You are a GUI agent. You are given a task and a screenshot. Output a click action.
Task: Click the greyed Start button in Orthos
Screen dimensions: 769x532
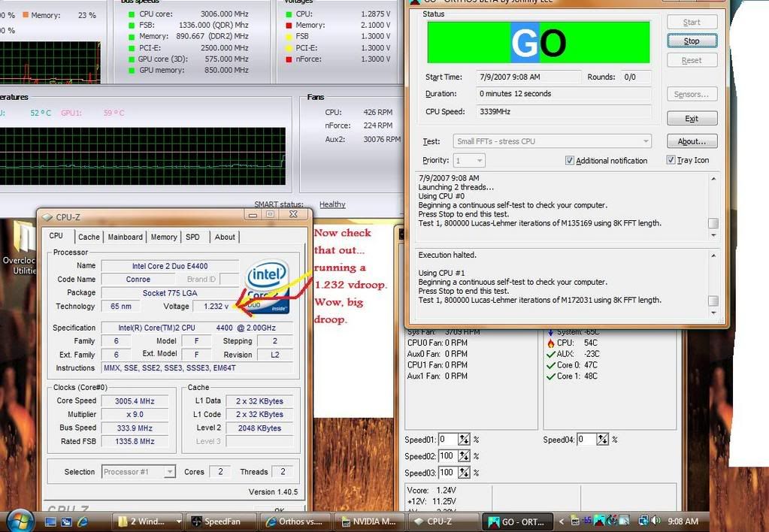(x=692, y=22)
